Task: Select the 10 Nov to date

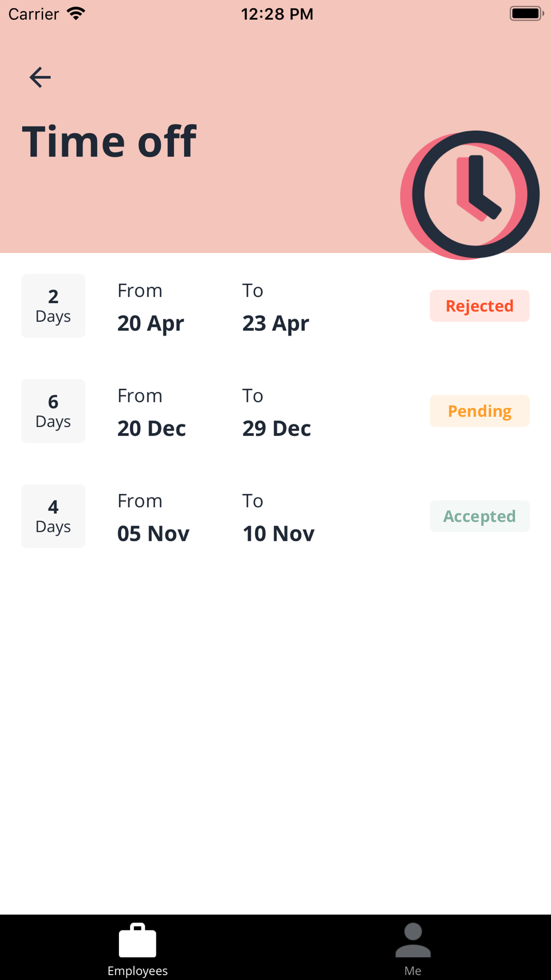Action: tap(278, 534)
